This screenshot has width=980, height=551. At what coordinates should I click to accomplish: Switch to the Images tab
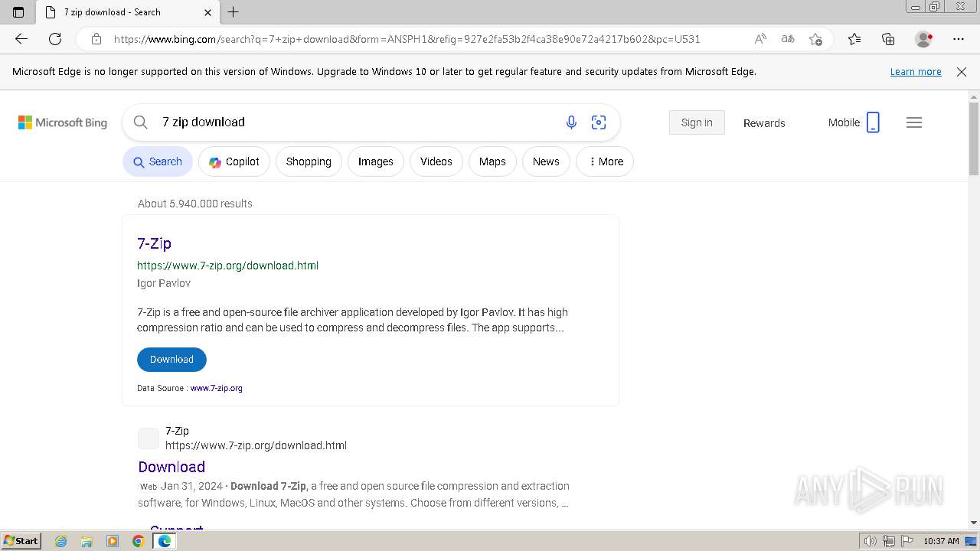click(376, 161)
